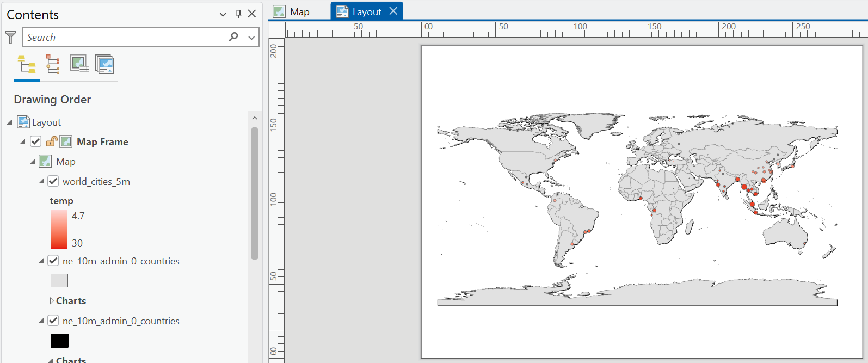Click the Map Frame element icon

66,141
